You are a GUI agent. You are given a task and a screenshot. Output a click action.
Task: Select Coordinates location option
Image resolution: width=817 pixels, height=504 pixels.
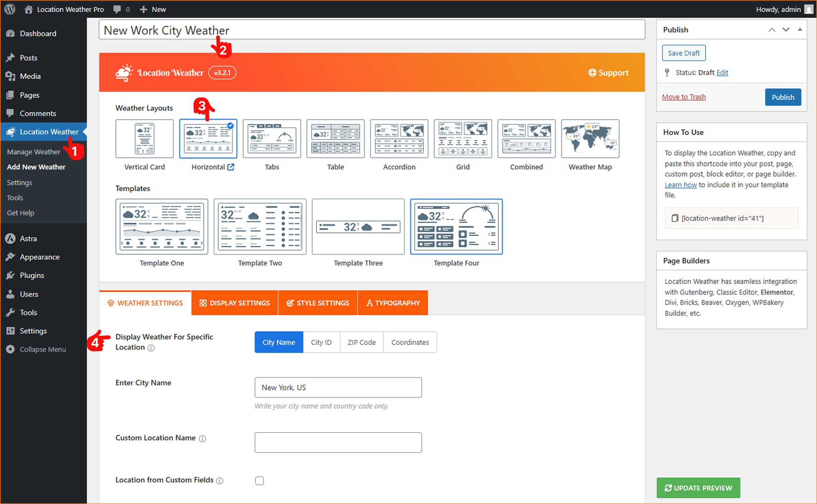pos(410,342)
